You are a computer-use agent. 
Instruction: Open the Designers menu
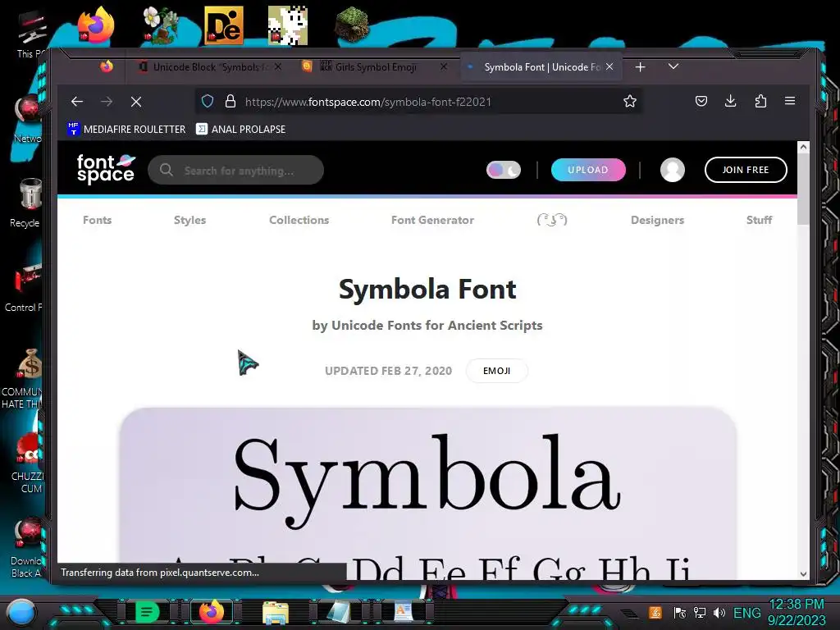pos(657,220)
